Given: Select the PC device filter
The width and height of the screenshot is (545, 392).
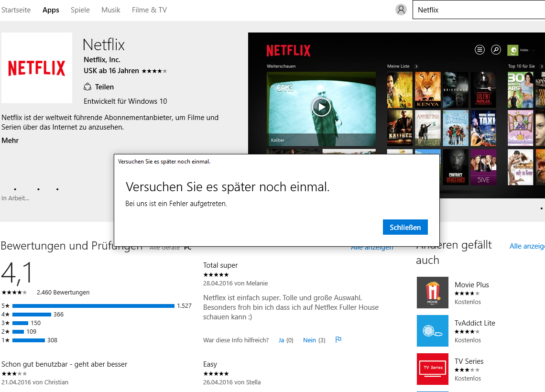Looking at the screenshot, I should (x=188, y=248).
